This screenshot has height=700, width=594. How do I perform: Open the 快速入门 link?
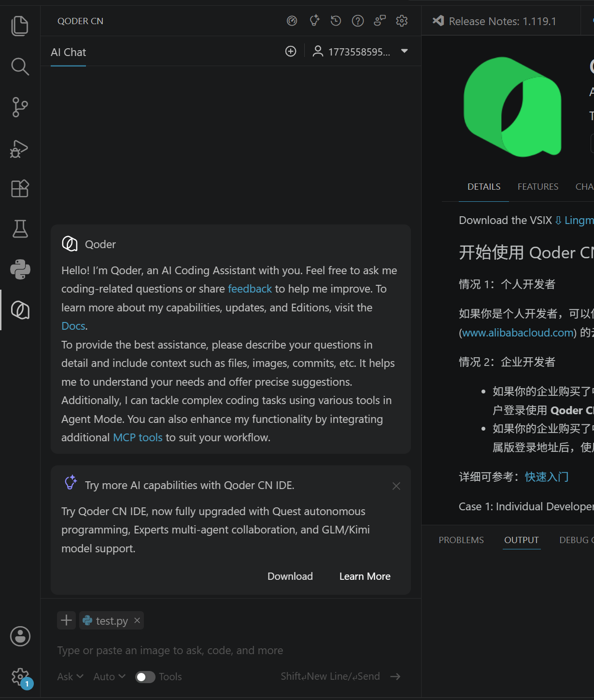pos(547,477)
